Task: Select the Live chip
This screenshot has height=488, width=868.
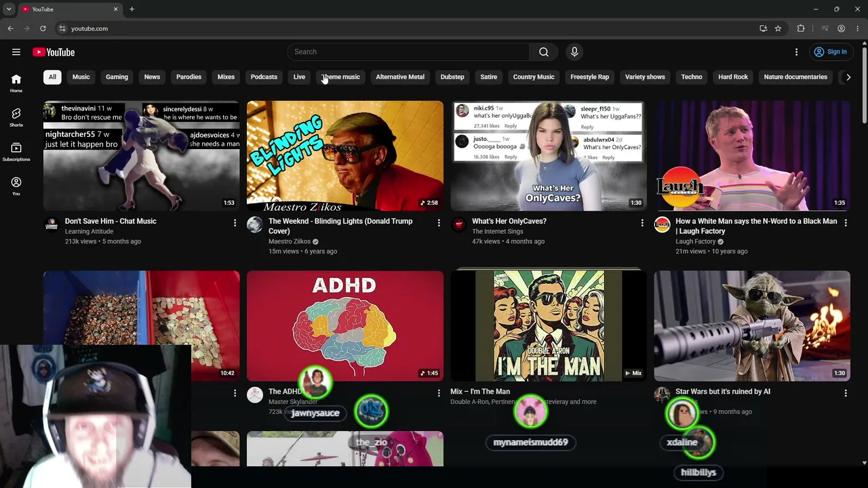Action: click(x=299, y=77)
